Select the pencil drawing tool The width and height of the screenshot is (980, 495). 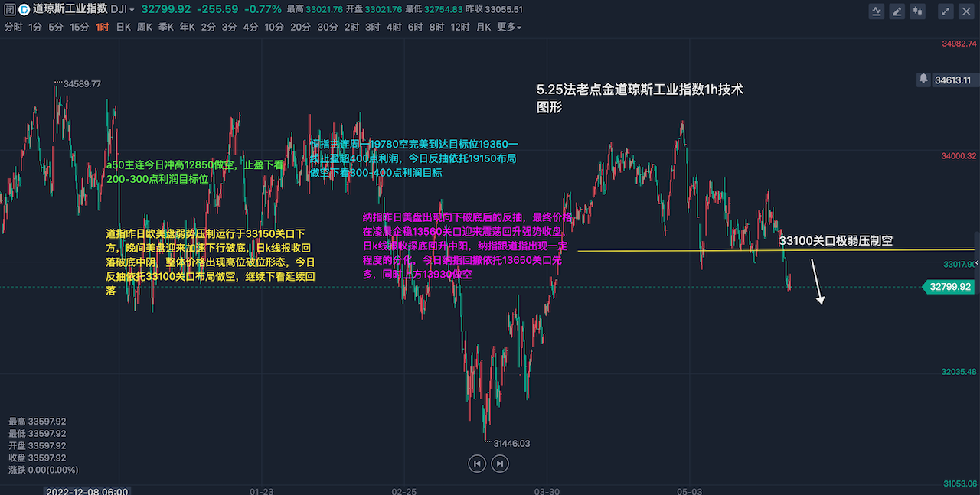point(897,11)
